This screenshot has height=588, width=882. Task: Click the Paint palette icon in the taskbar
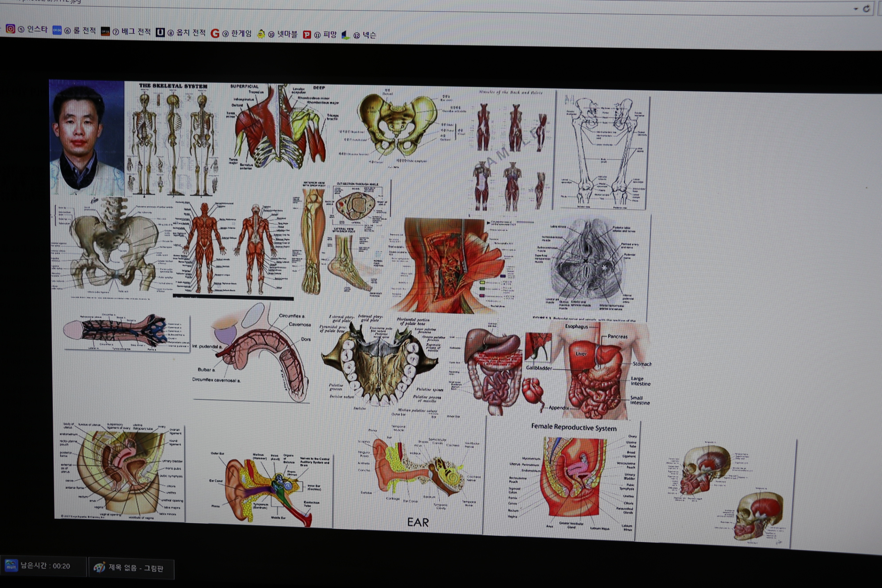[99, 567]
